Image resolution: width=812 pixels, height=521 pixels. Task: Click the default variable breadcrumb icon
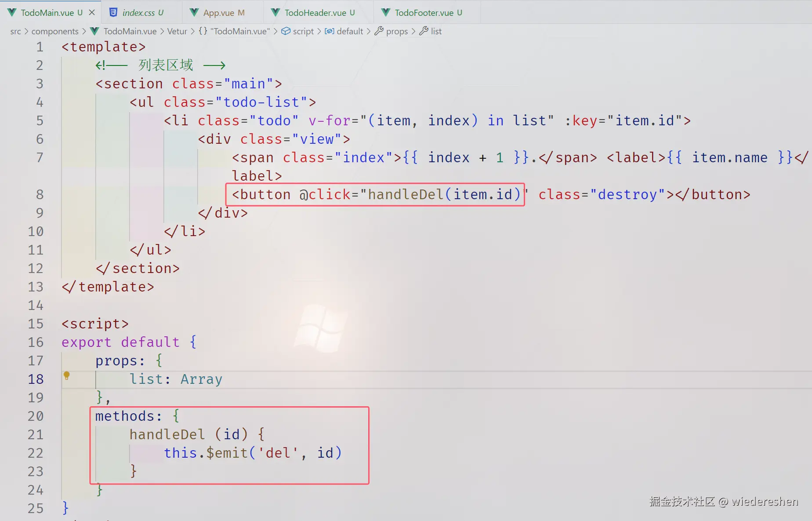(329, 31)
